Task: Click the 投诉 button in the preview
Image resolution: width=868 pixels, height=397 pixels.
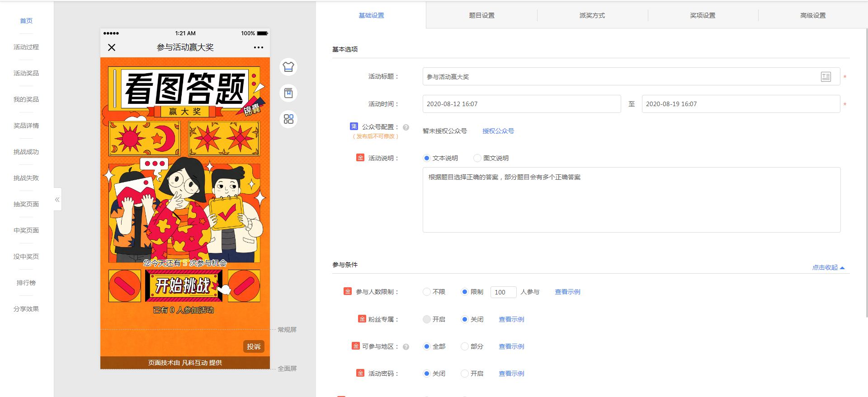Action: [x=254, y=346]
